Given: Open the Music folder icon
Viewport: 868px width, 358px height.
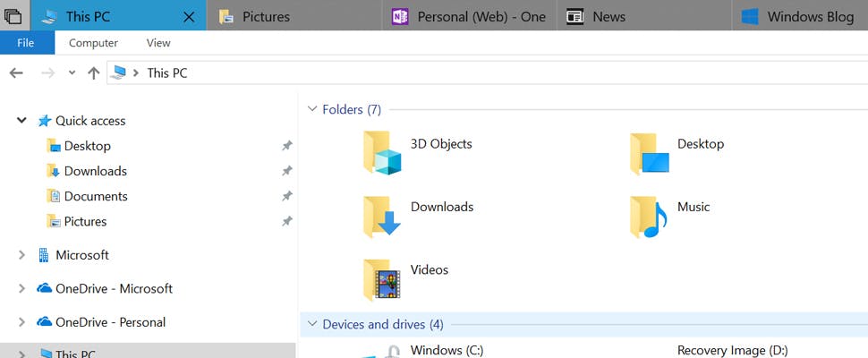Looking at the screenshot, I should pyautogui.click(x=648, y=216).
